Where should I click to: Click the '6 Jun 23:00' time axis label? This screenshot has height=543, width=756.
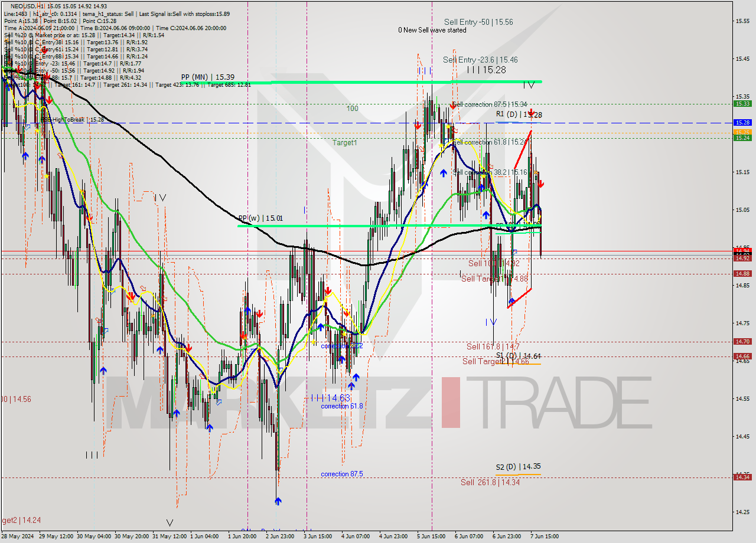tap(507, 537)
